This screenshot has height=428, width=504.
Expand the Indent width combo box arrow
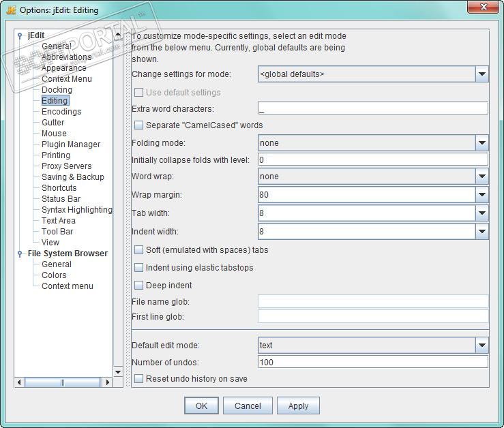(481, 231)
